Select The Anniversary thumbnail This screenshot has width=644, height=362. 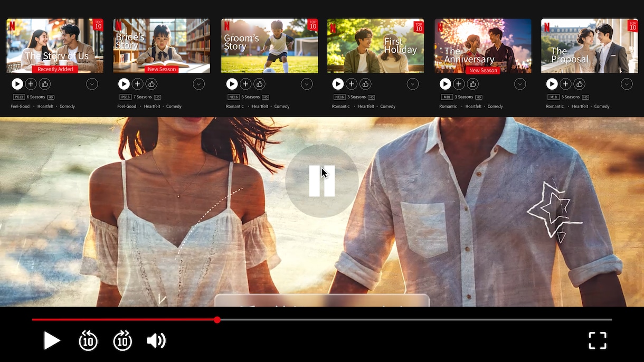pyautogui.click(x=483, y=46)
